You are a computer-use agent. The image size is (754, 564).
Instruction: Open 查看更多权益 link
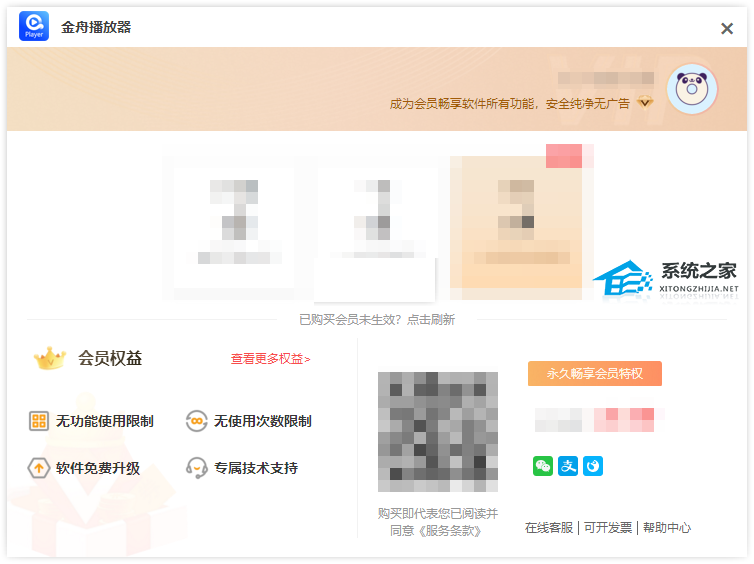point(270,359)
